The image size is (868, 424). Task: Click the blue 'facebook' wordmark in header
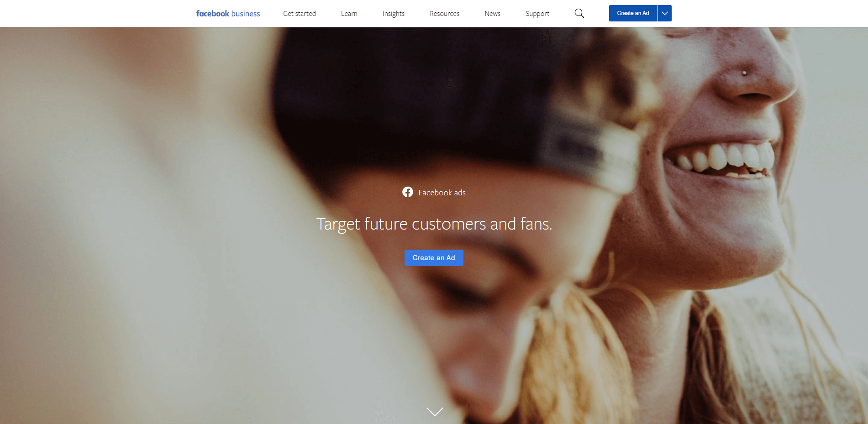point(212,13)
